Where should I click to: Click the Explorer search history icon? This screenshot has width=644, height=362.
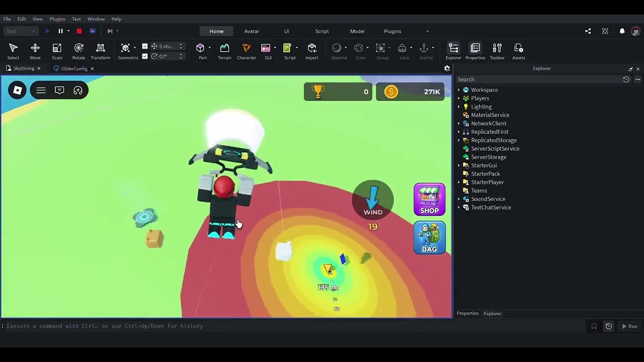pyautogui.click(x=626, y=79)
